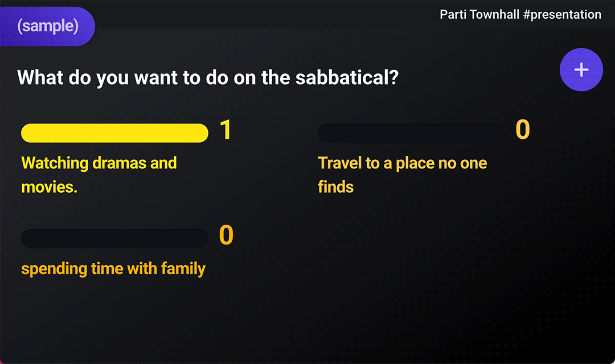The image size is (615, 364).
Task: Click the zero count above spending time
Action: 226,235
